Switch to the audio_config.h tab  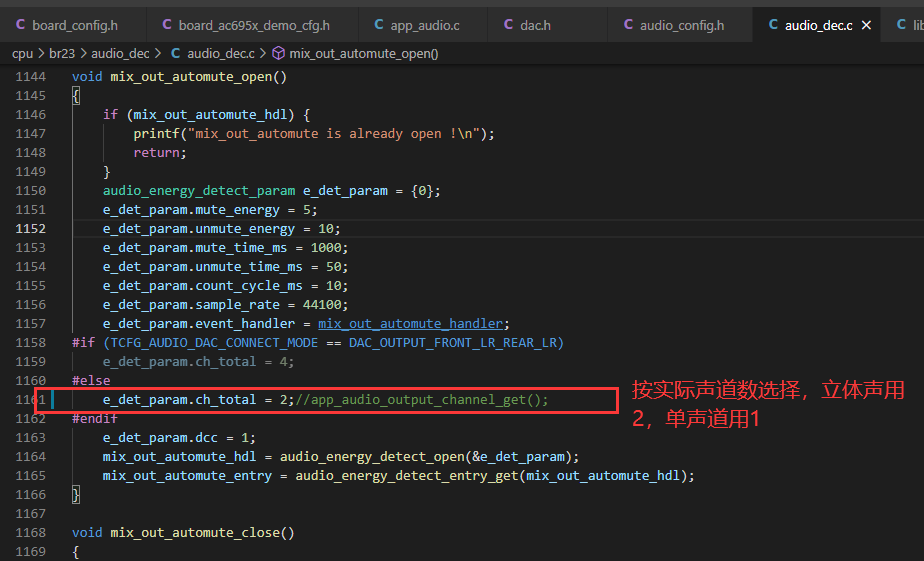(x=681, y=25)
